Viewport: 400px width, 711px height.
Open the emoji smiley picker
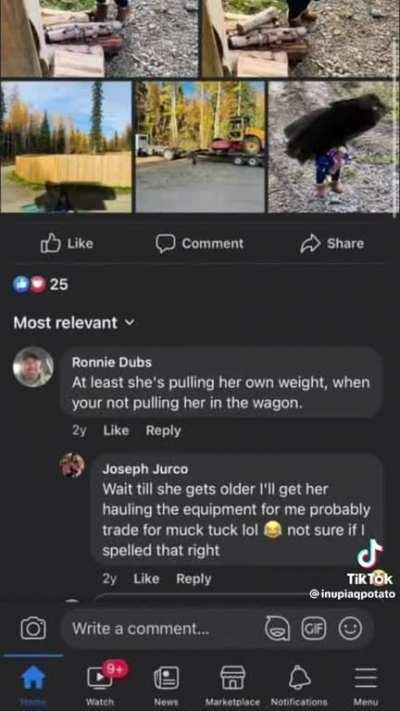pos(350,629)
